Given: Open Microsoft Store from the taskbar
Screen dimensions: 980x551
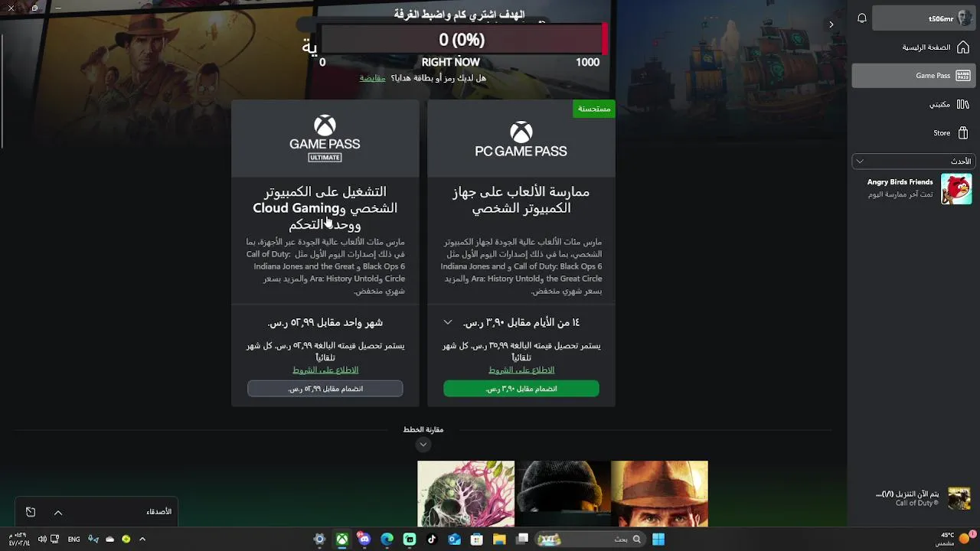Looking at the screenshot, I should (477, 539).
